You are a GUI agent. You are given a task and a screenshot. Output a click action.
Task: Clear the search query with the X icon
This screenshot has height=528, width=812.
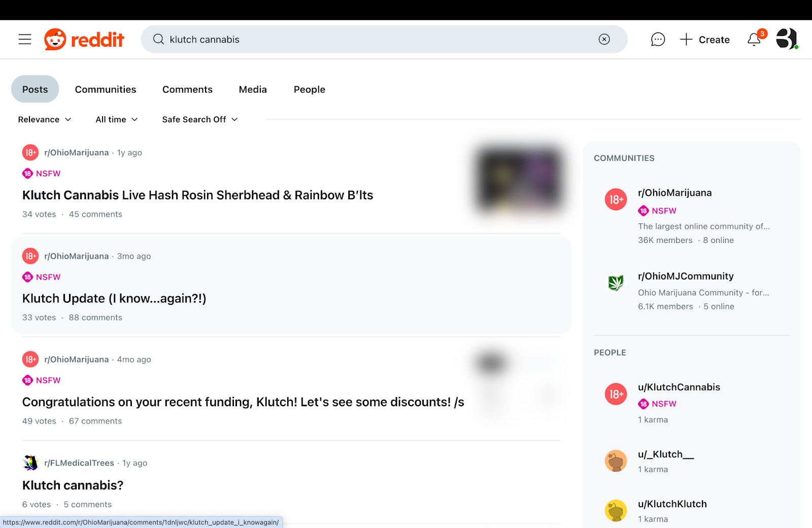pos(604,40)
